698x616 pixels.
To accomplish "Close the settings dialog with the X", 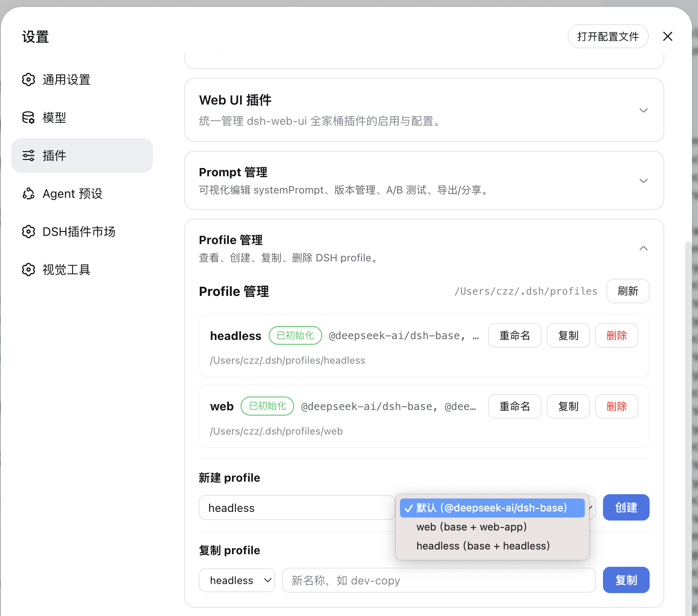I will [x=668, y=36].
